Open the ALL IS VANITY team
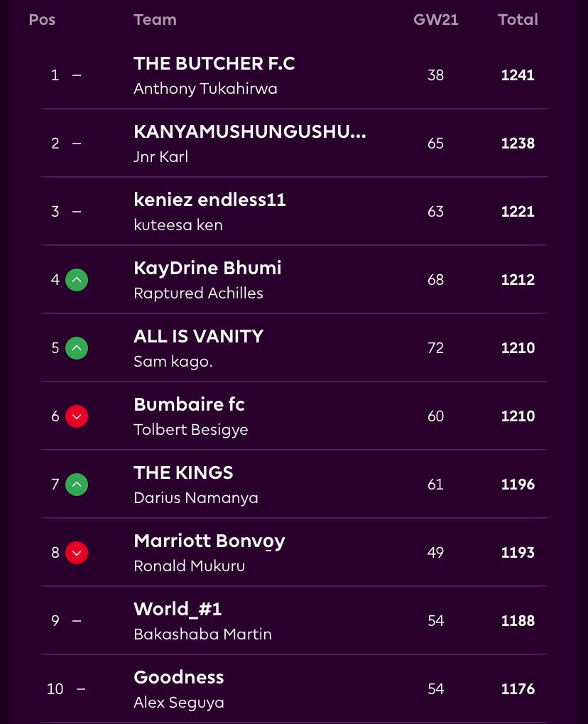This screenshot has width=588, height=724. 198,337
